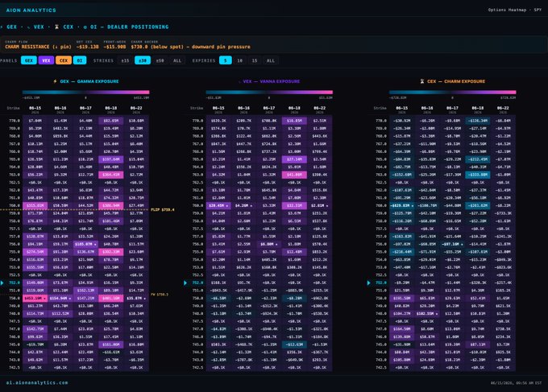Select 10 expiries

[x=240, y=60]
